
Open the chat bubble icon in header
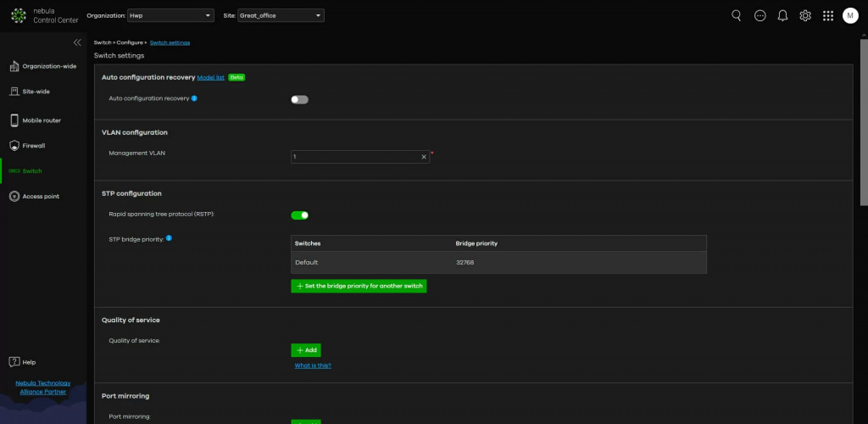pos(759,15)
